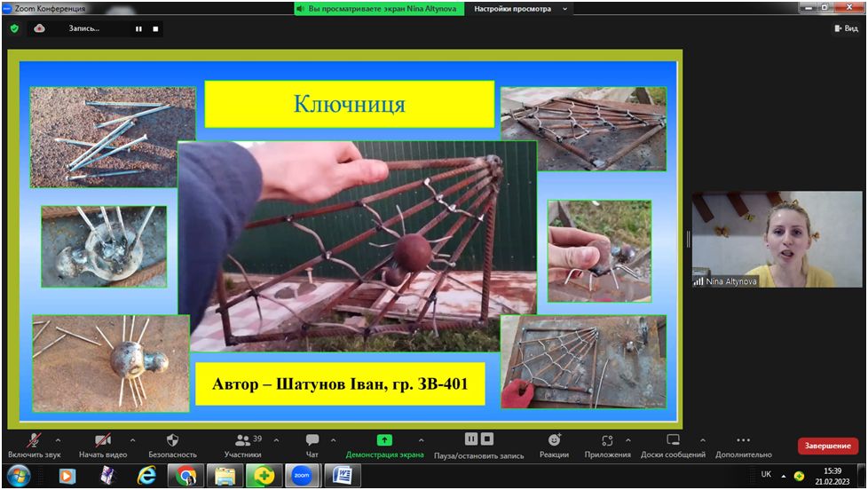Click the Ключниця title on the slide
The image size is (868, 490).
click(x=350, y=104)
